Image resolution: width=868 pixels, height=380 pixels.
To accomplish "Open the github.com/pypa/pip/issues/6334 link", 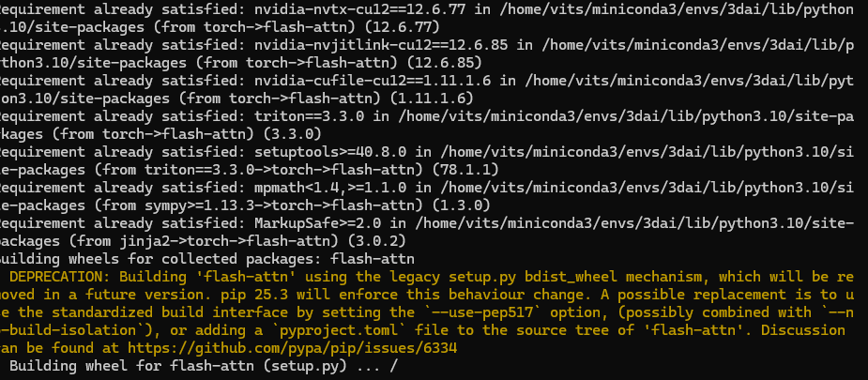I will pyautogui.click(x=292, y=348).
